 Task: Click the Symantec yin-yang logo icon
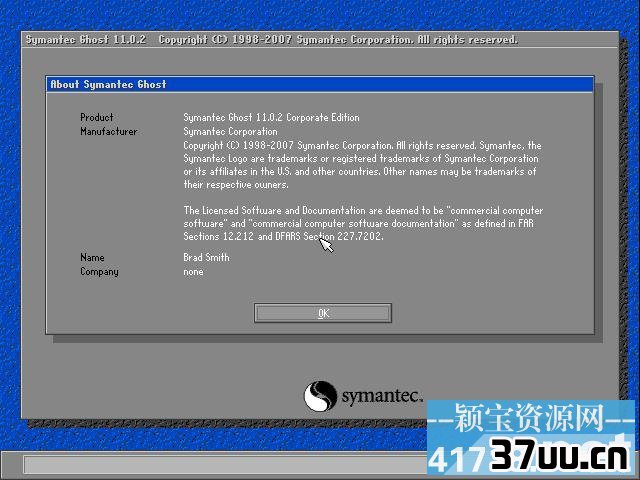coord(320,396)
